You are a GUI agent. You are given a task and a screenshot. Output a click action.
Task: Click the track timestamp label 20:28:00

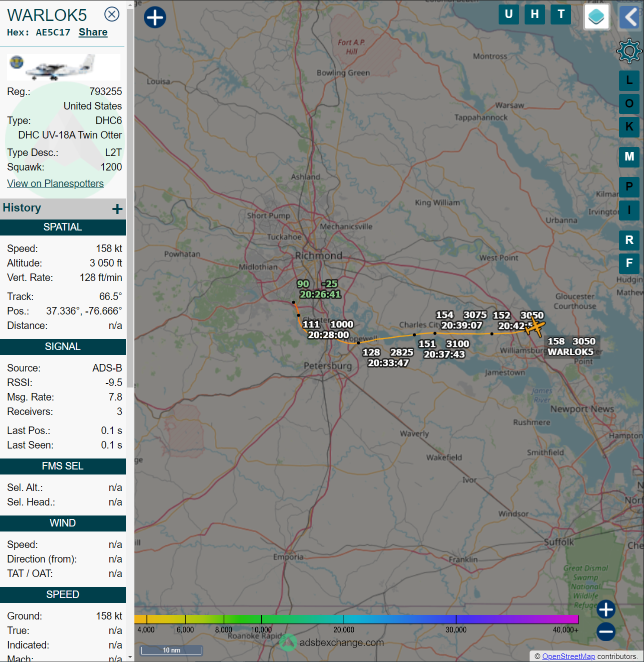tap(328, 335)
